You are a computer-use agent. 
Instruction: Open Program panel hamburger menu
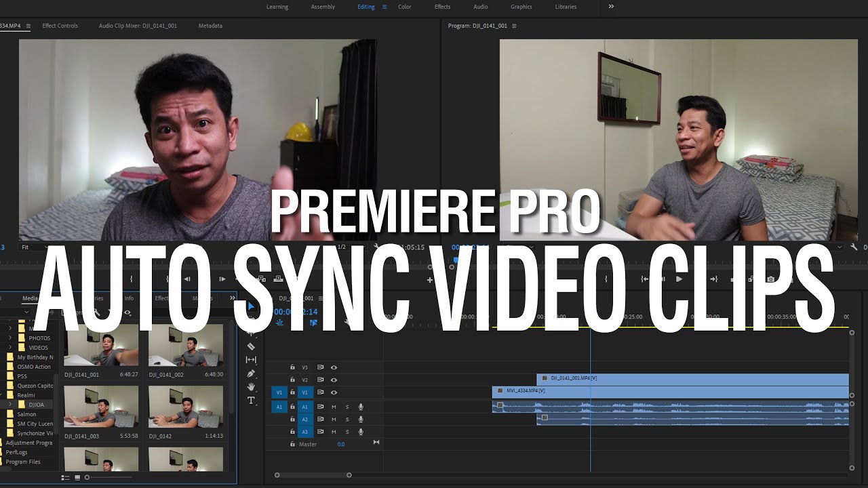pos(514,26)
